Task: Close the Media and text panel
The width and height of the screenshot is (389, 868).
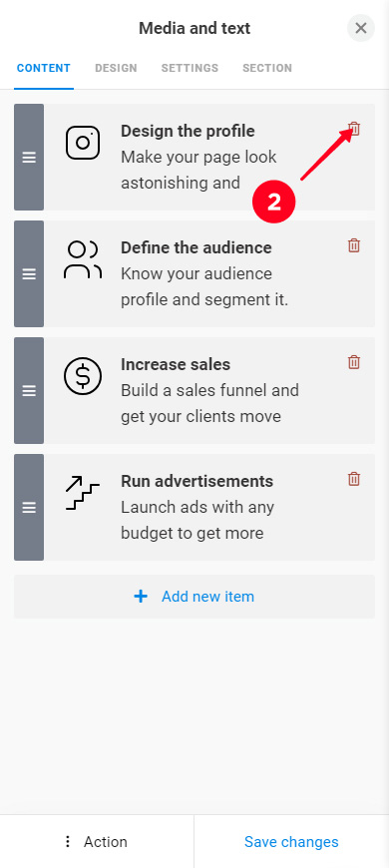Action: 361,28
